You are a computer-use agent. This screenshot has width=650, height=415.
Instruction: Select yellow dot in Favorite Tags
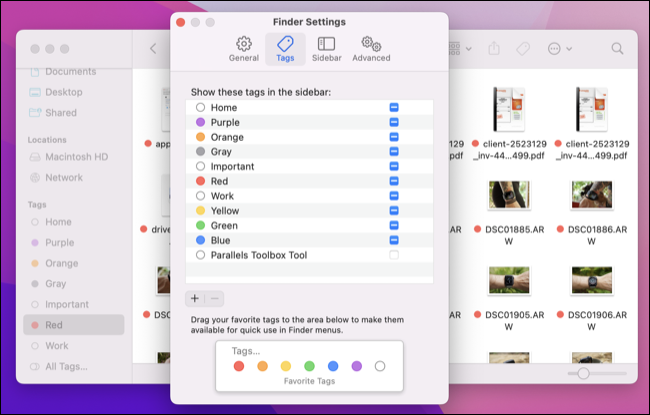tap(286, 366)
